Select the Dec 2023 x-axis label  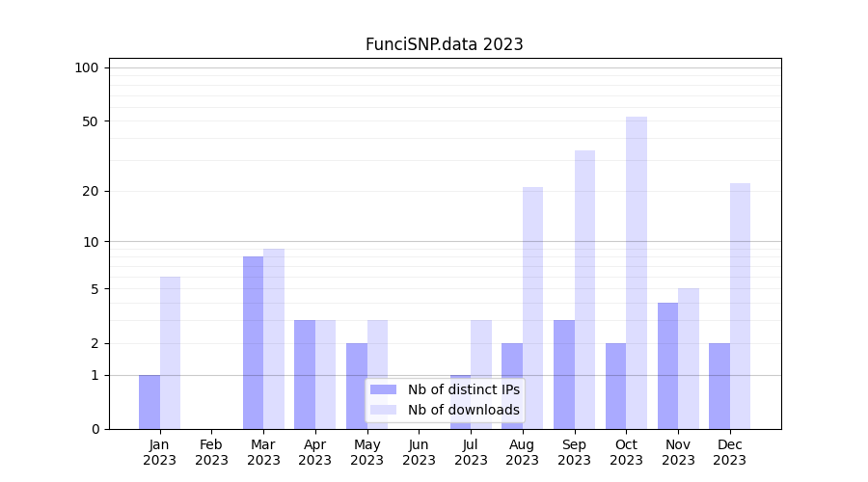pyautogui.click(x=730, y=452)
